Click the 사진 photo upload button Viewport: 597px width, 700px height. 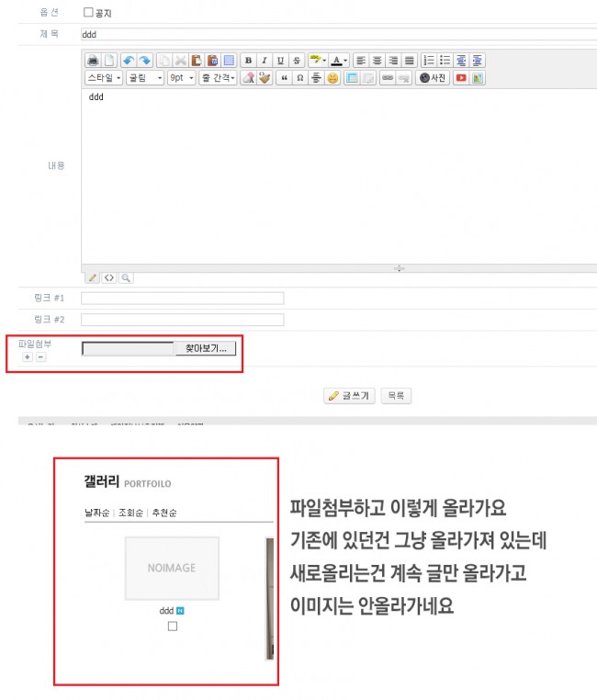coord(433,78)
